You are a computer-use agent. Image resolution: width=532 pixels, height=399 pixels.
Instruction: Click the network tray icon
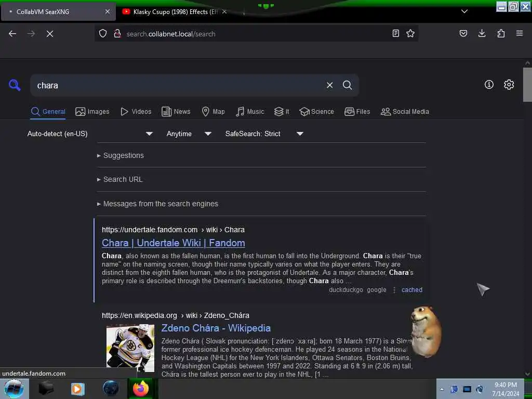(x=467, y=389)
